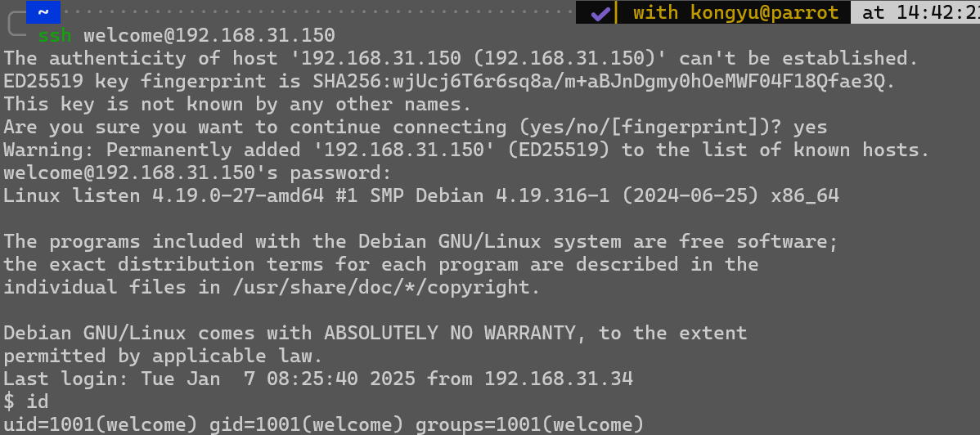The width and height of the screenshot is (980, 435).
Task: Click the last login IP 192.168.31.34
Action: coord(559,379)
